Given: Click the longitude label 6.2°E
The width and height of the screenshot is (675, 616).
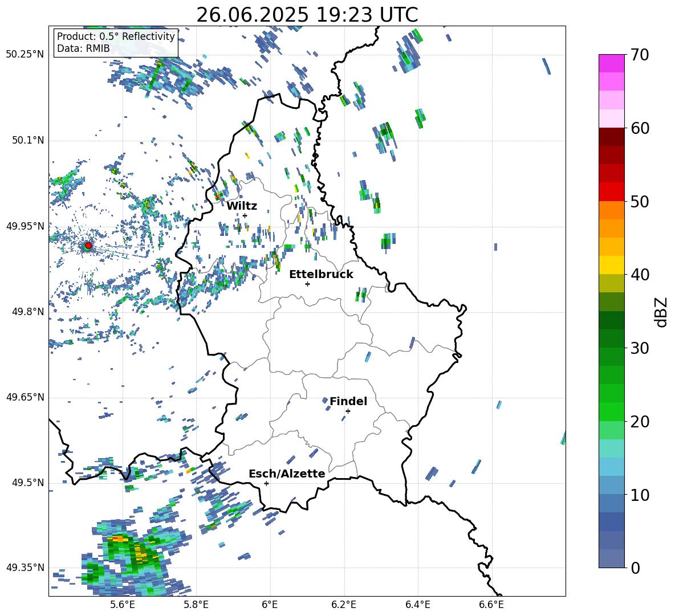Looking at the screenshot, I should [344, 605].
